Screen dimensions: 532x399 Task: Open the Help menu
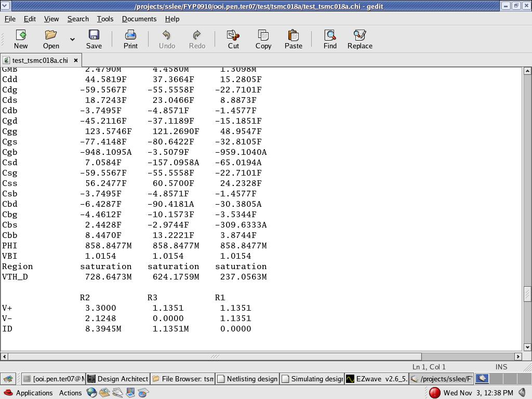point(172,19)
